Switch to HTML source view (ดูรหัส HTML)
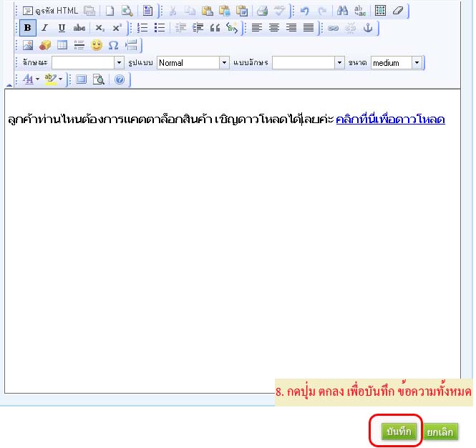476x448 pixels. pyautogui.click(x=50, y=11)
